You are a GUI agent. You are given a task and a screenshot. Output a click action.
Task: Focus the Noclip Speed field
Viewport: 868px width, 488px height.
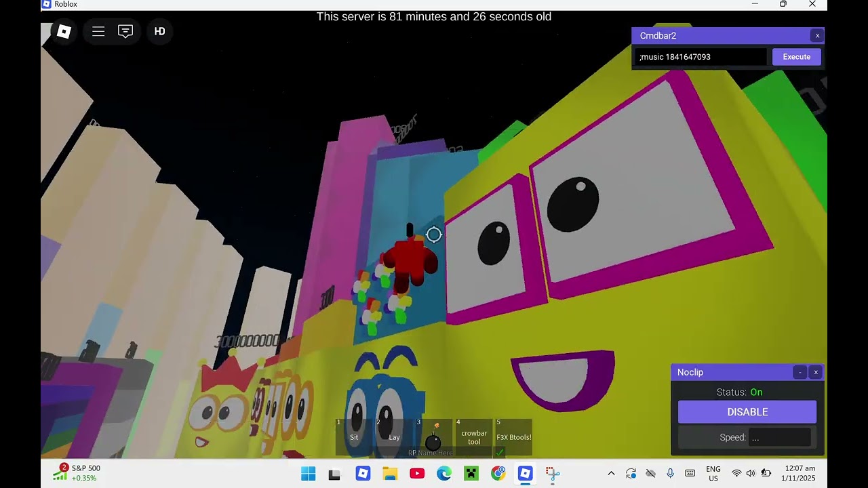[x=779, y=437]
